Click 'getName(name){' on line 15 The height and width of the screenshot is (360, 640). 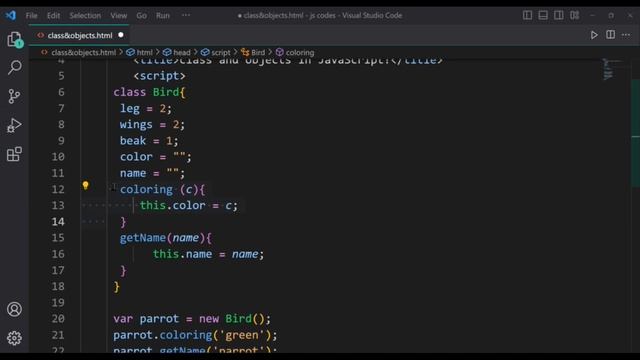tap(166, 238)
